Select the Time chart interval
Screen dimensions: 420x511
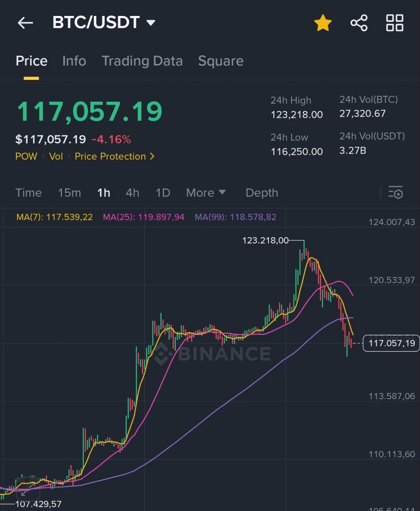click(28, 193)
